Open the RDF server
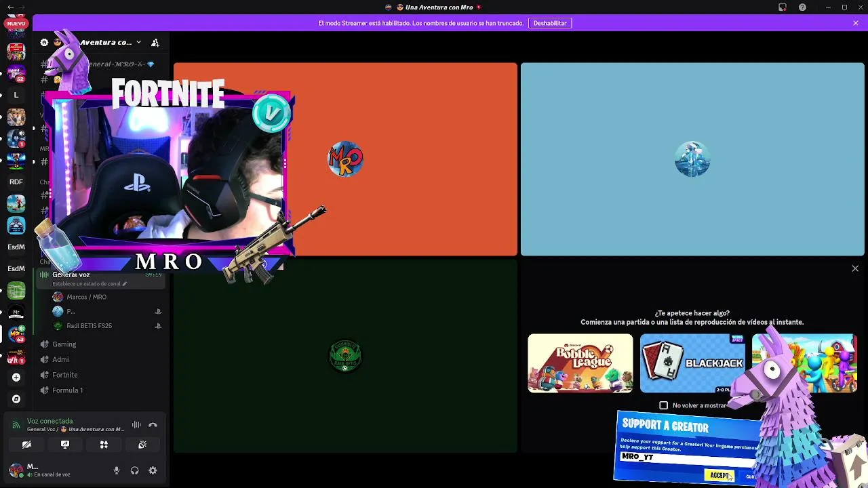868x488 pixels. click(x=16, y=182)
